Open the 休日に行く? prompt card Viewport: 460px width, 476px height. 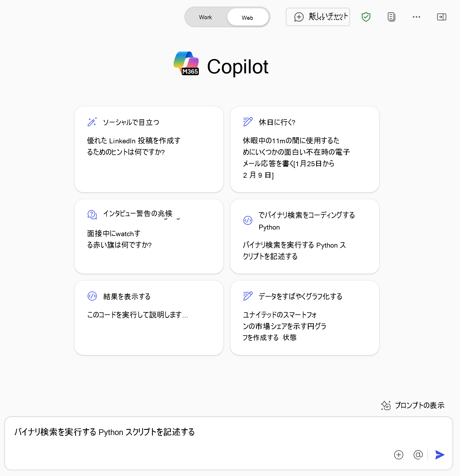point(304,149)
